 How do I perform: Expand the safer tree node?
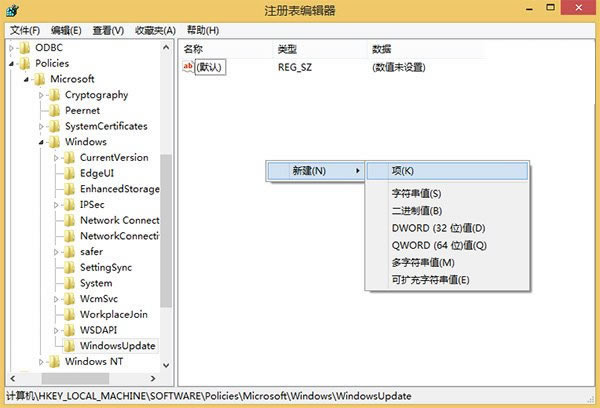click(56, 252)
